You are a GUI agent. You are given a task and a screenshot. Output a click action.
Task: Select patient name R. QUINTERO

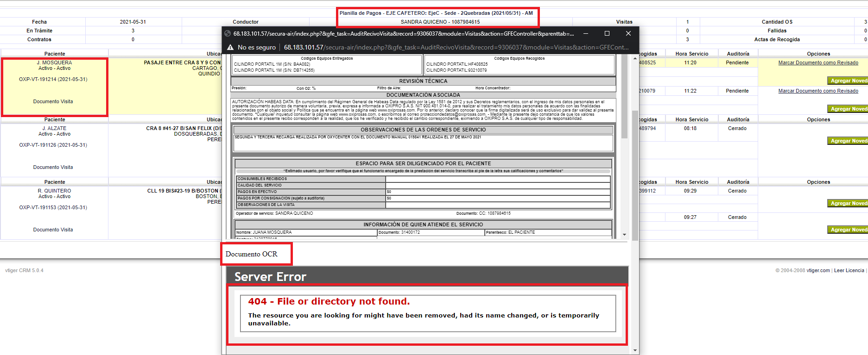[x=55, y=191]
